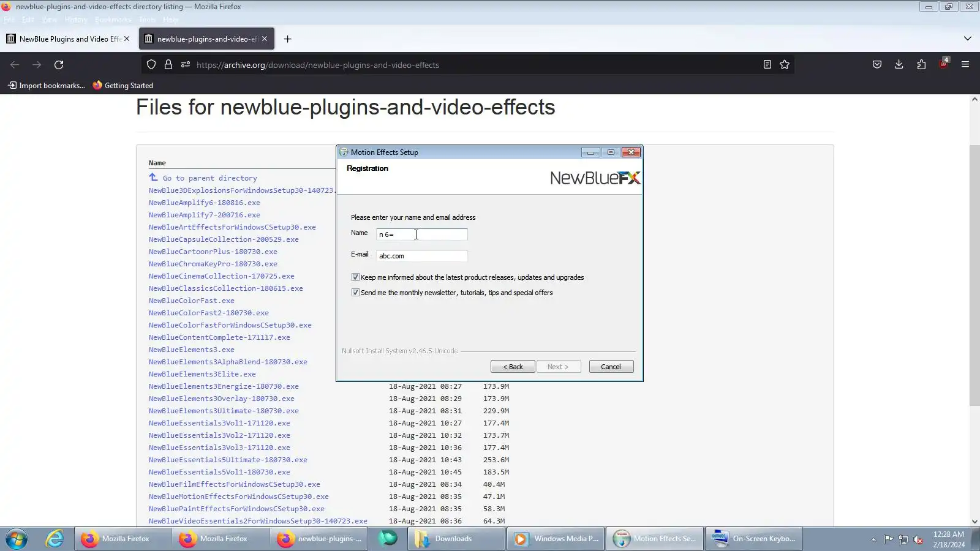The image size is (980, 551).
Task: Open the Firefox application menu
Action: [x=965, y=65]
